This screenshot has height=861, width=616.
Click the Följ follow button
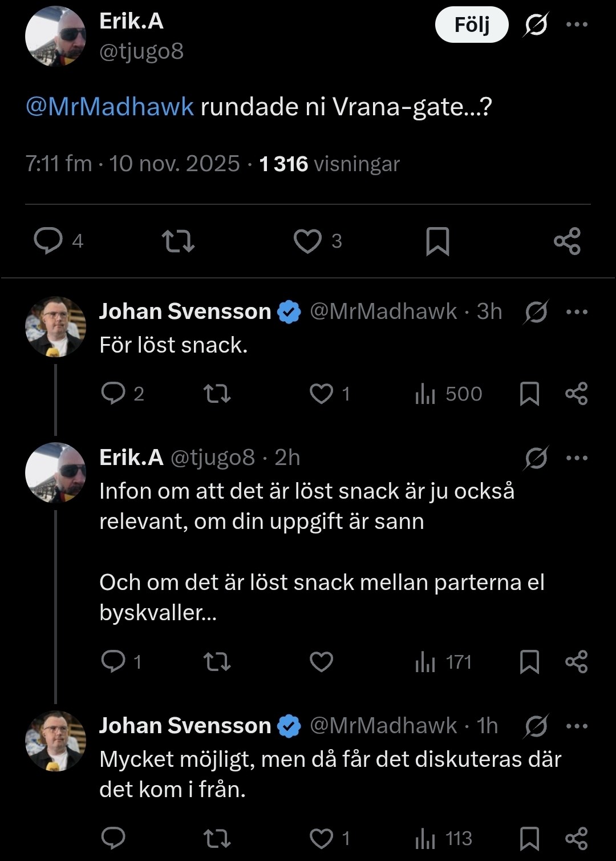click(472, 25)
